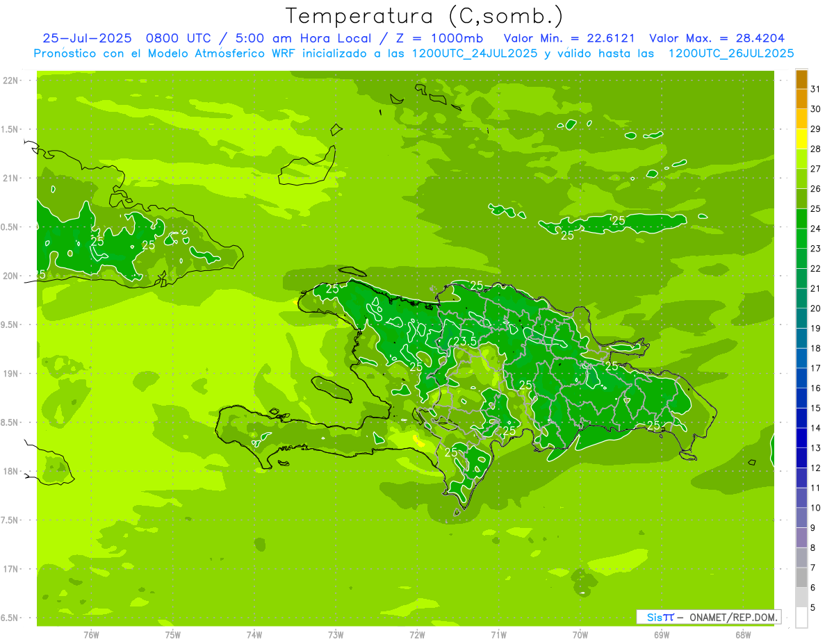This screenshot has width=834, height=644.
Task: Pick the yellow swatch between legend 28 and 29
Action: tap(801, 139)
